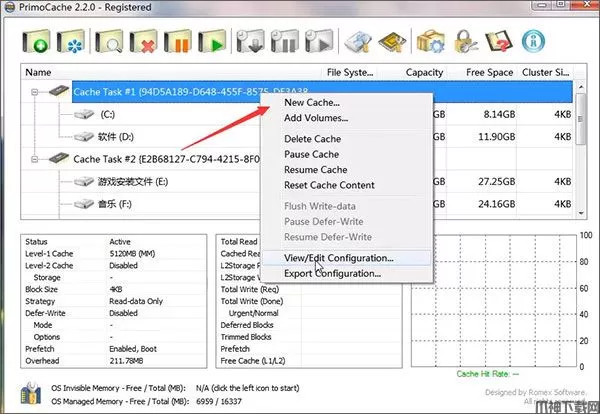Click the 6959 / 16337 managed memory value

coord(218,402)
